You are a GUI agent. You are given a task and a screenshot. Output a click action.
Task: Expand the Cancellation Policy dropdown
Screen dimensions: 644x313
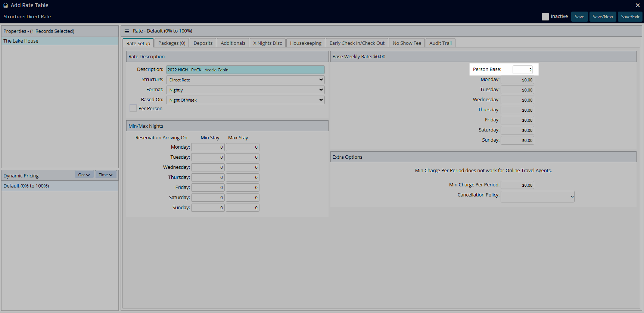point(537,196)
